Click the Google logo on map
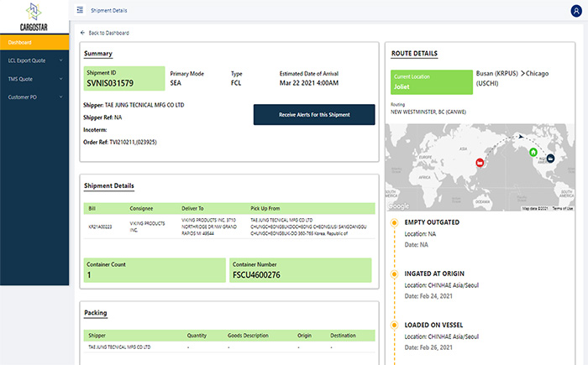 pyautogui.click(x=398, y=206)
